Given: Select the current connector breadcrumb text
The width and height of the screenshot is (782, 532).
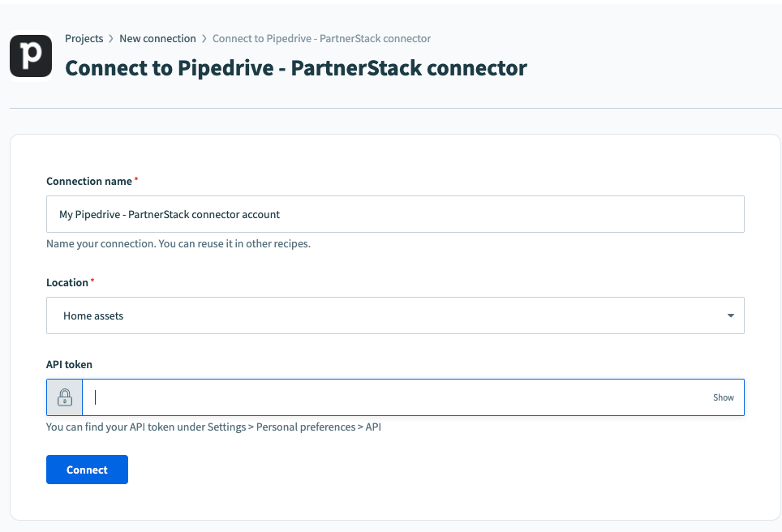Looking at the screenshot, I should click(x=321, y=38).
